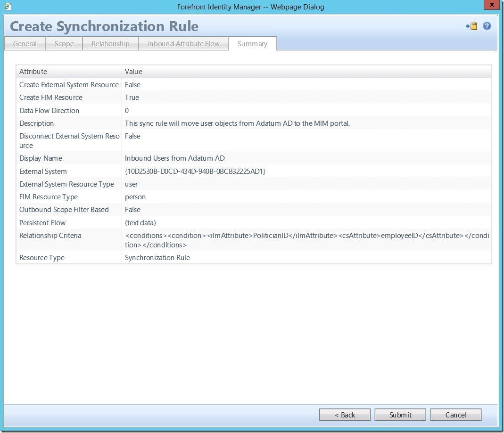Click the copy-to-clipboard icon in header
This screenshot has width=504, height=433.
click(472, 26)
